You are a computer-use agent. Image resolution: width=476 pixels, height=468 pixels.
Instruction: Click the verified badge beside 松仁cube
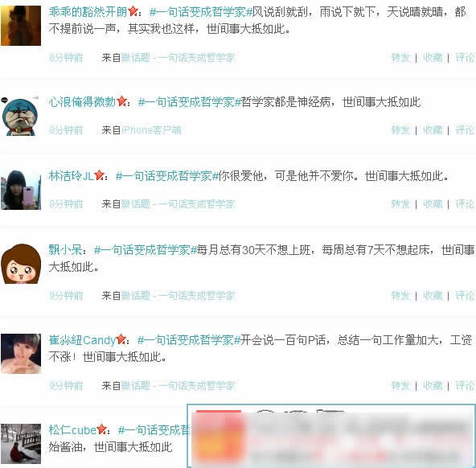[x=101, y=429]
